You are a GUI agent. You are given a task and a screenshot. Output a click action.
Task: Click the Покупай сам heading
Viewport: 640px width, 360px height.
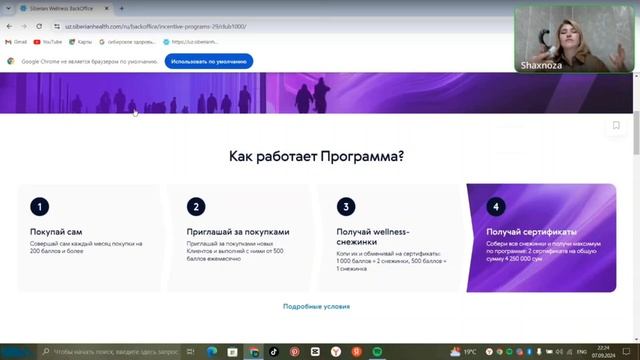[56, 232]
